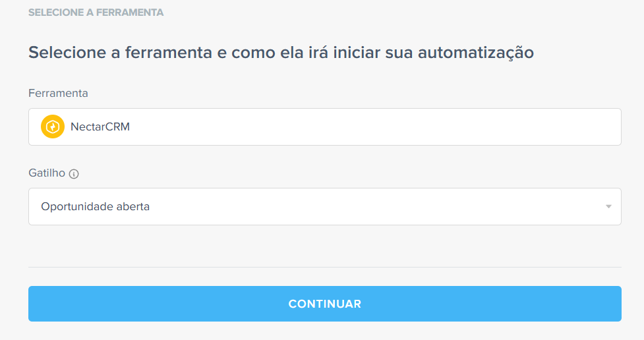Image resolution: width=644 pixels, height=340 pixels.
Task: Open the Oportunidade aberta trigger dropdown
Action: 325,206
